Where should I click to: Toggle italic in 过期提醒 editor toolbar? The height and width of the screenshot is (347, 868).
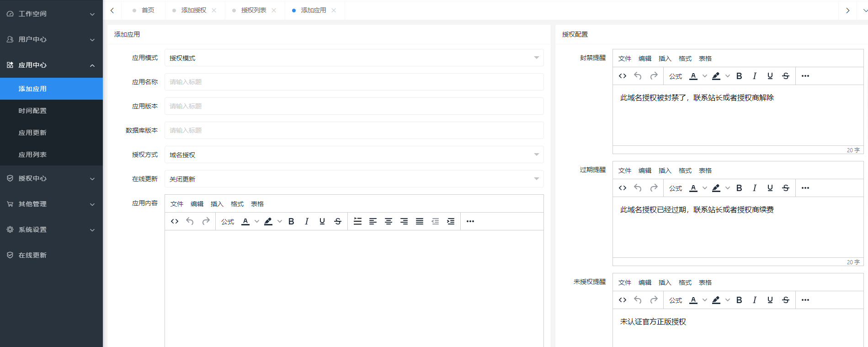[x=755, y=188]
